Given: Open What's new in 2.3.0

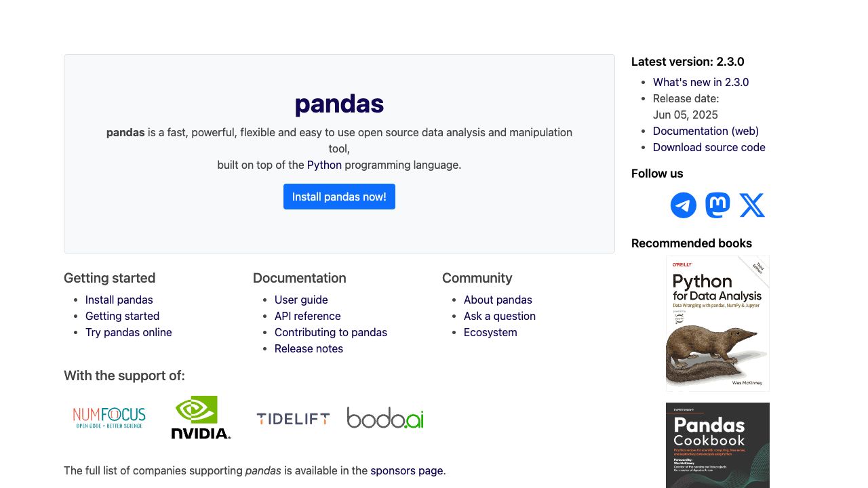Looking at the screenshot, I should 701,82.
